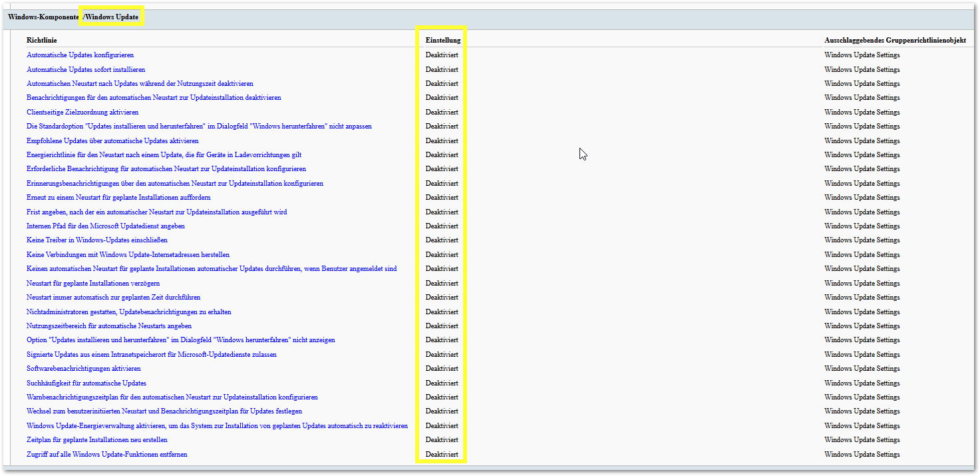Select 'Deaktiviert' in Clientseitige Zielzuordnung row
980x476 pixels.
tap(442, 112)
